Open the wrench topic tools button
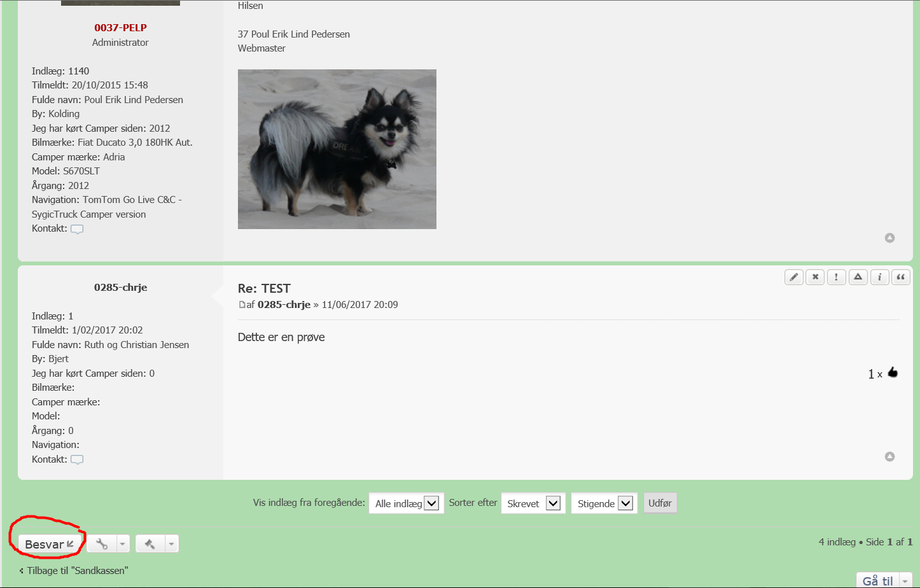Image resolution: width=920 pixels, height=588 pixels. pos(102,543)
